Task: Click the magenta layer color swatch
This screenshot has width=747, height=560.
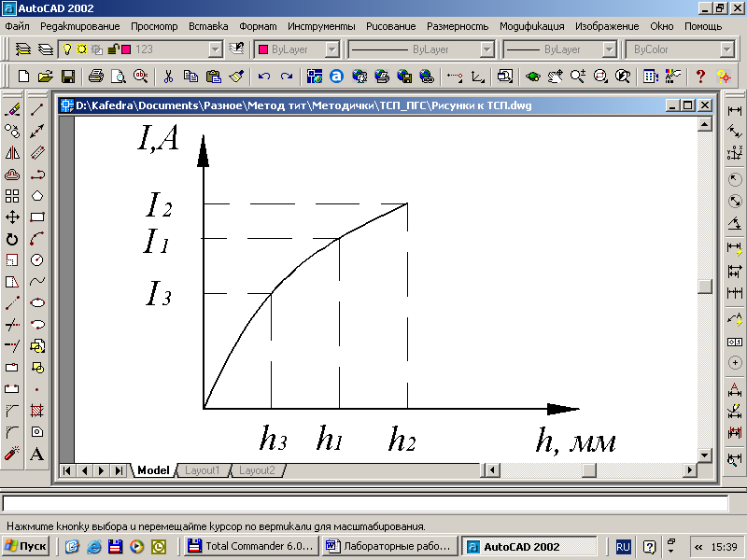Action: (x=126, y=49)
